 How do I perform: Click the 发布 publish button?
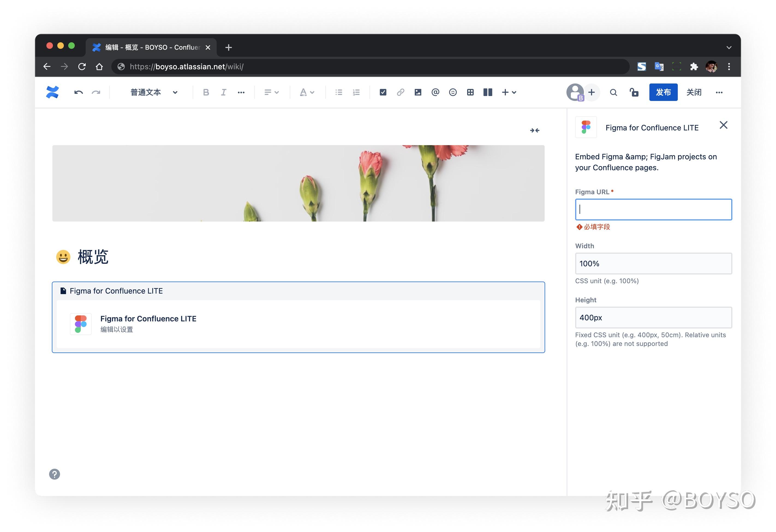663,92
